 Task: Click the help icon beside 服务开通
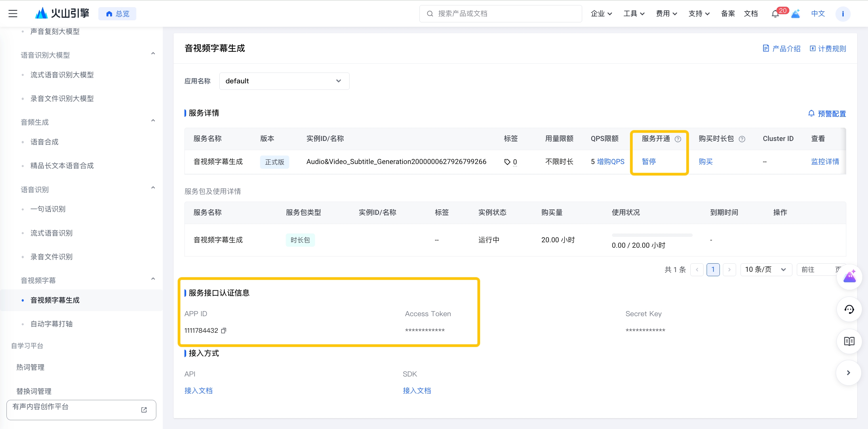[x=678, y=139]
